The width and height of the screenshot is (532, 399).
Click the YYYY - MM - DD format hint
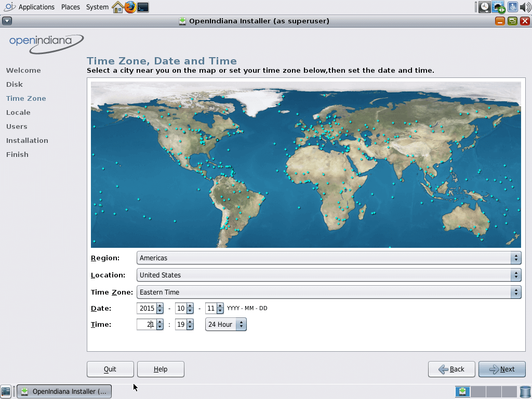247,309
